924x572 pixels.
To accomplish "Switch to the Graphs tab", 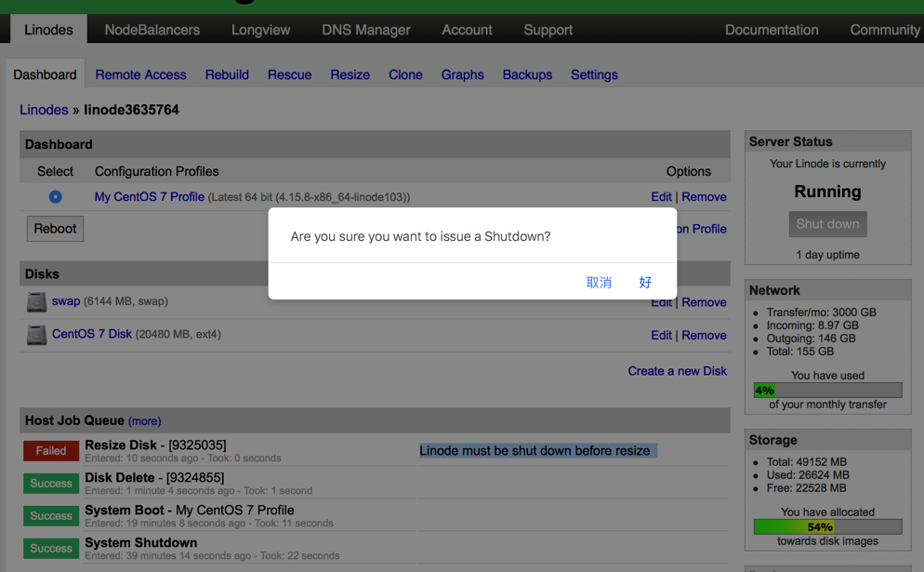I will click(x=463, y=75).
